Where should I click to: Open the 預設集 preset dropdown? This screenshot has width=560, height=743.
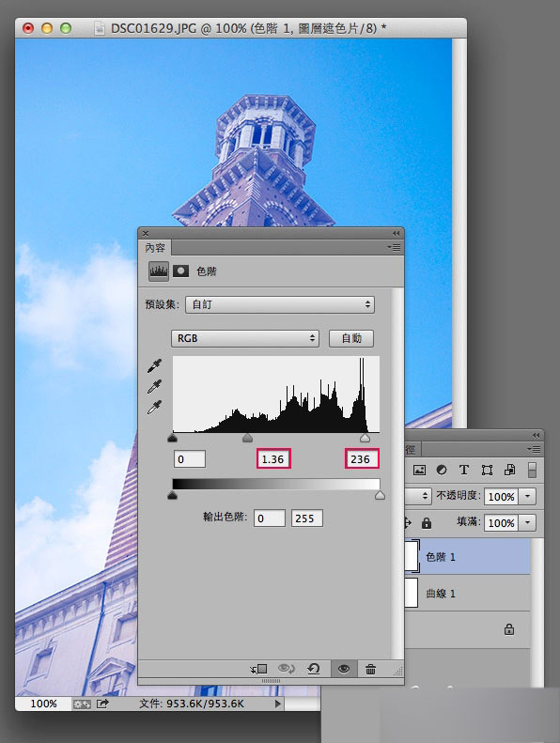tap(280, 304)
